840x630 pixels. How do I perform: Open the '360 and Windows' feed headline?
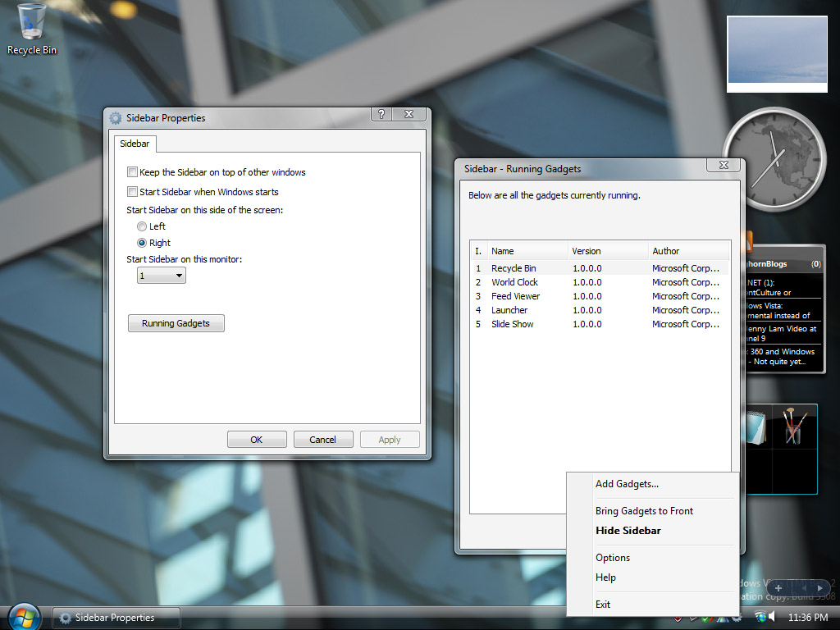click(783, 356)
